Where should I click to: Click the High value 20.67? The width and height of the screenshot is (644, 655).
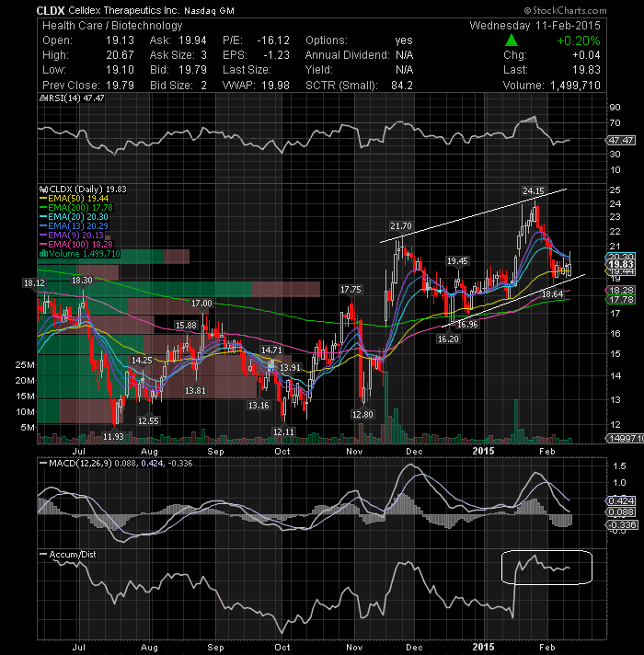[x=120, y=55]
